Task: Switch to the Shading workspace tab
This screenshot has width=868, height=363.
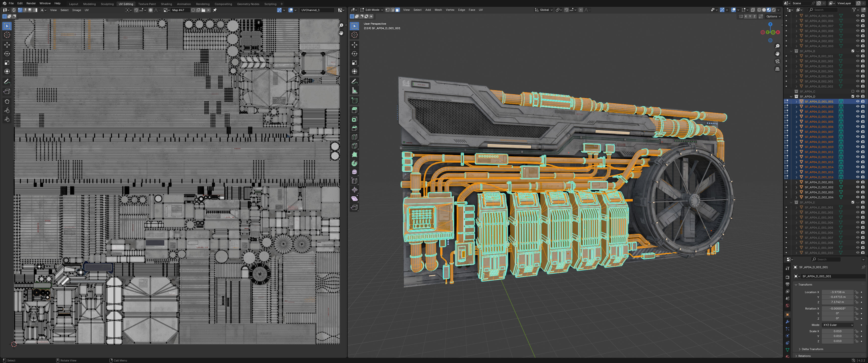Action: point(166,4)
